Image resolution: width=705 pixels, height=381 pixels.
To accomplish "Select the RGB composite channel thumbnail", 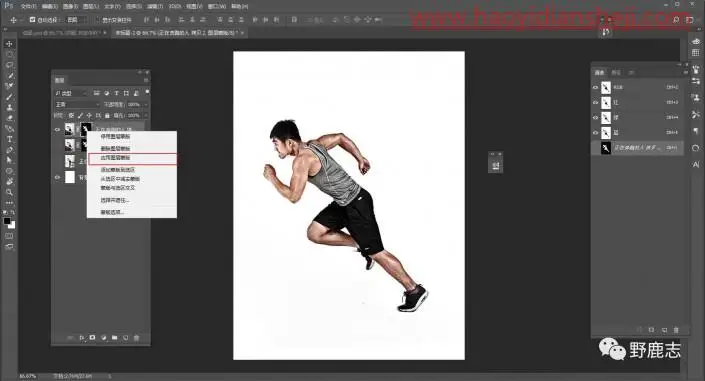I will pos(606,87).
